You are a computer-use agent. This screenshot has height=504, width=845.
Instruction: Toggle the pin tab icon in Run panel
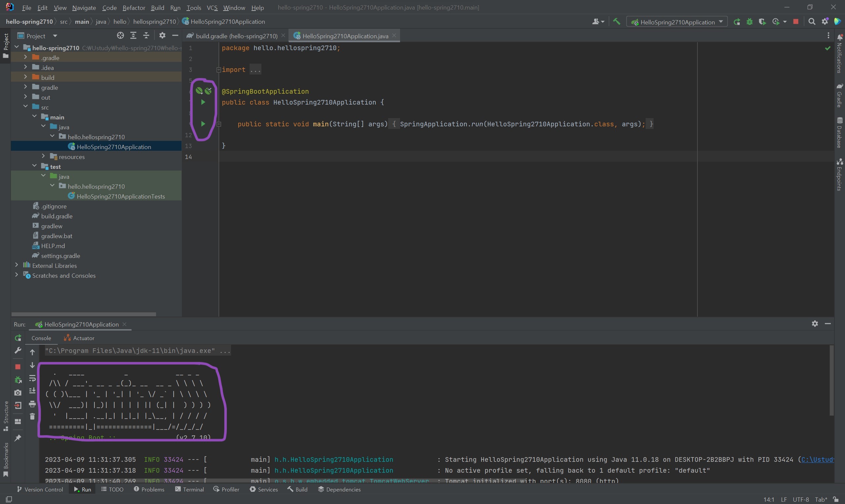[18, 438]
